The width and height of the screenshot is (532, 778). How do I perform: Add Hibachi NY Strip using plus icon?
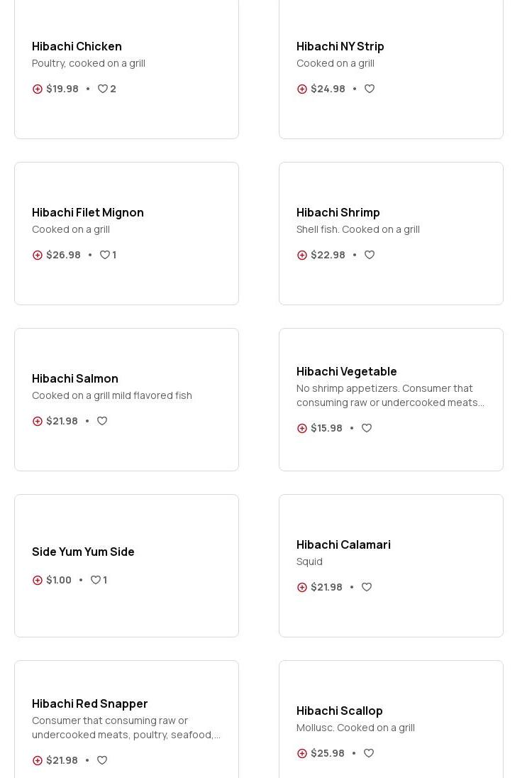click(x=302, y=89)
